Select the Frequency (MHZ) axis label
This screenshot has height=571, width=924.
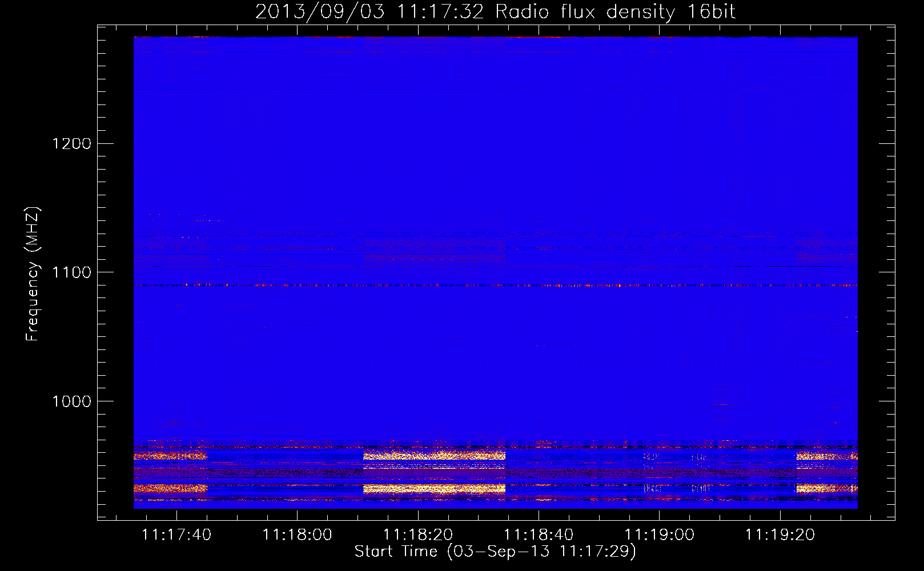33,274
